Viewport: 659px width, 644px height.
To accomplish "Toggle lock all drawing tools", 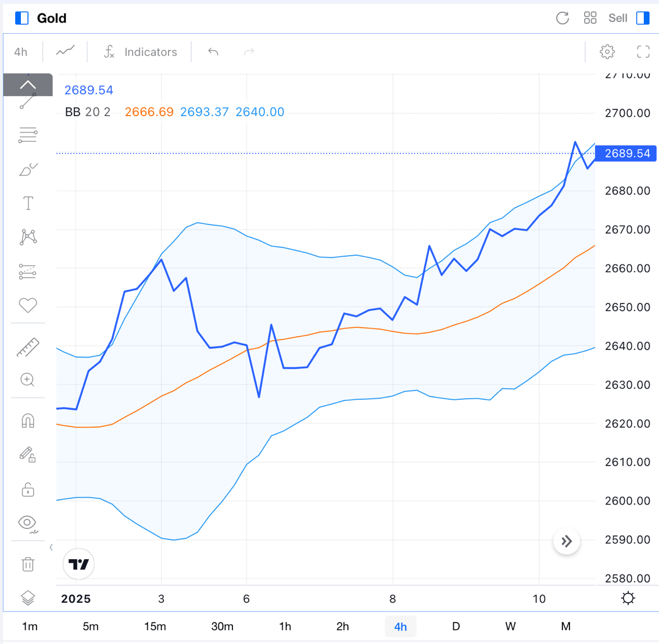I will pos(28,489).
